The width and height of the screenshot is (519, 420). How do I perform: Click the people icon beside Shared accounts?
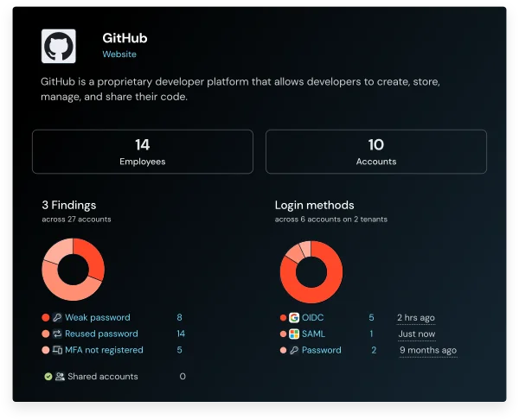60,376
